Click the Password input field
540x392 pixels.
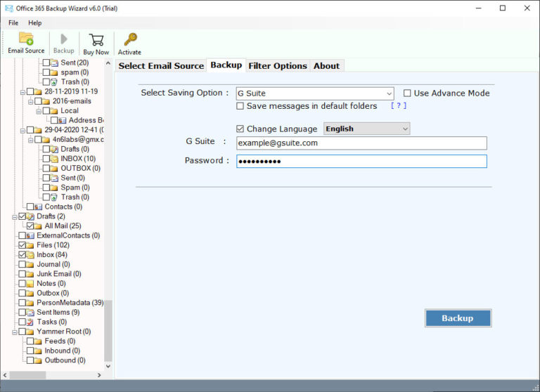pyautogui.click(x=361, y=162)
